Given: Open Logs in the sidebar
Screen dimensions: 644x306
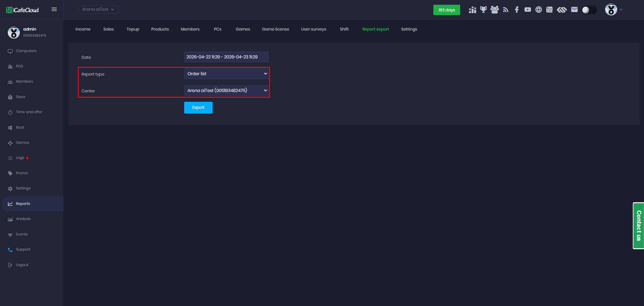Looking at the screenshot, I should point(20,158).
